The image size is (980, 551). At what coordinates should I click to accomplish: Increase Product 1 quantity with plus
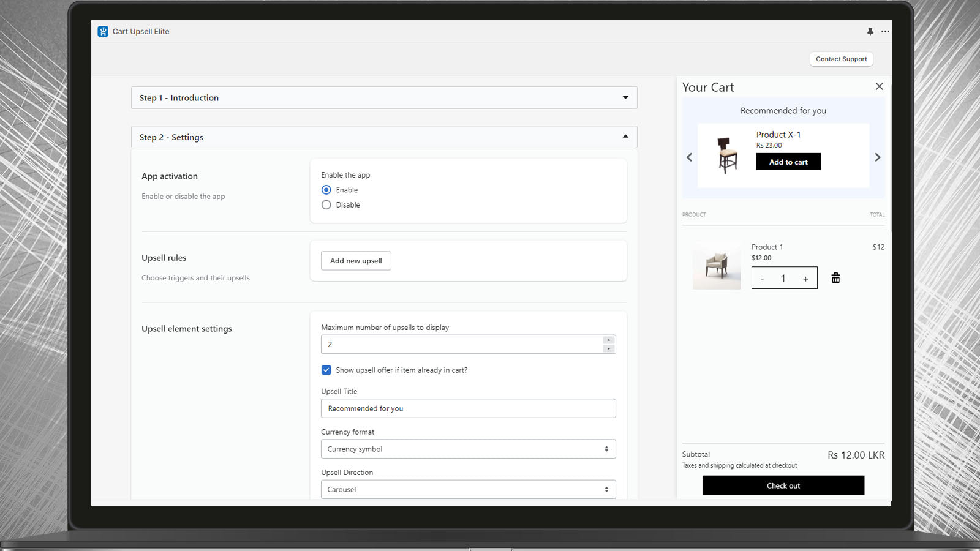coord(805,279)
